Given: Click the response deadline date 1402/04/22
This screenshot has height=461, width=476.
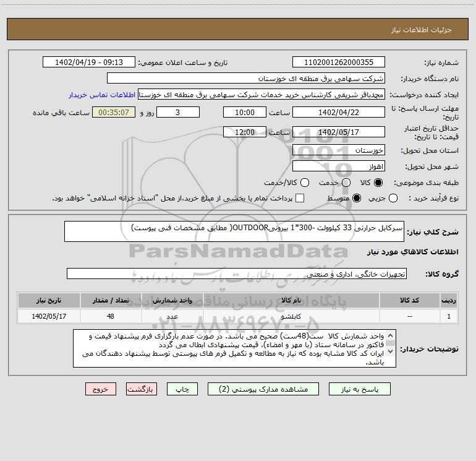Looking at the screenshot, I should [x=339, y=112].
